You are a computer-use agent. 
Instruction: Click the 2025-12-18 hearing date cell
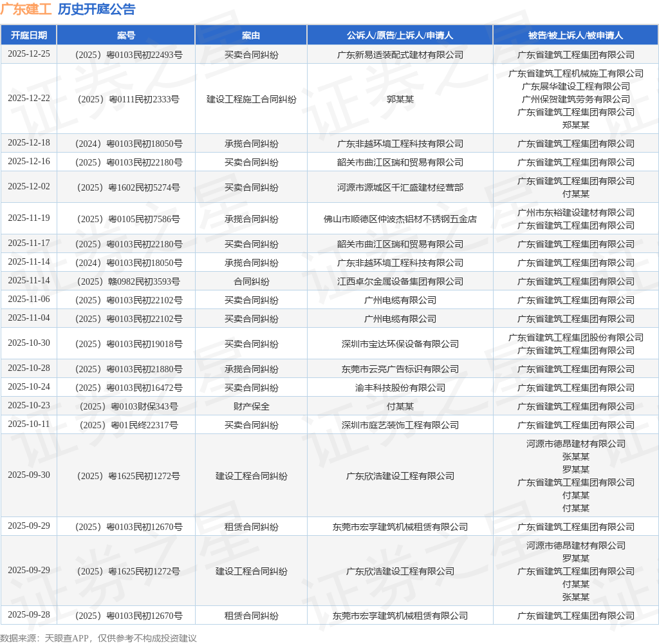pos(28,143)
